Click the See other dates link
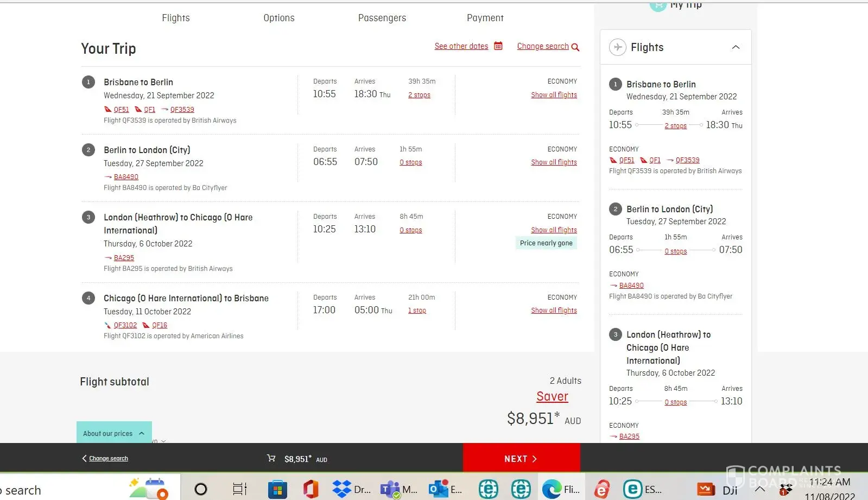The width and height of the screenshot is (868, 500). pos(461,46)
